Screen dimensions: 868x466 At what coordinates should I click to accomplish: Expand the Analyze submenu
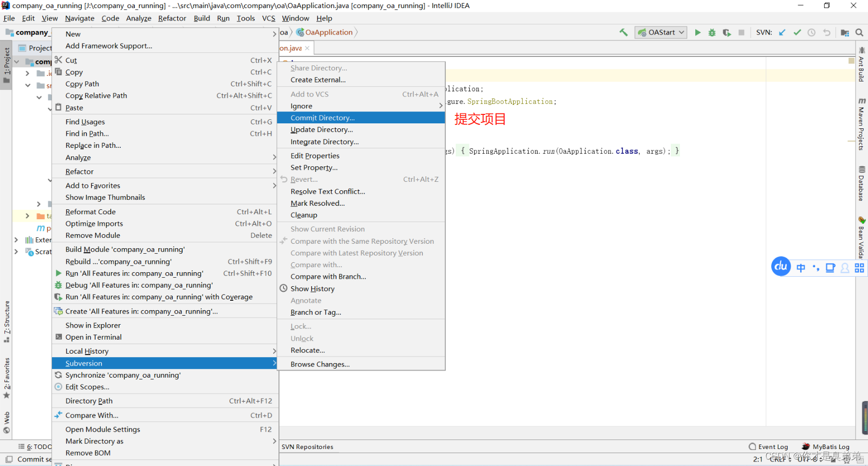pyautogui.click(x=165, y=157)
